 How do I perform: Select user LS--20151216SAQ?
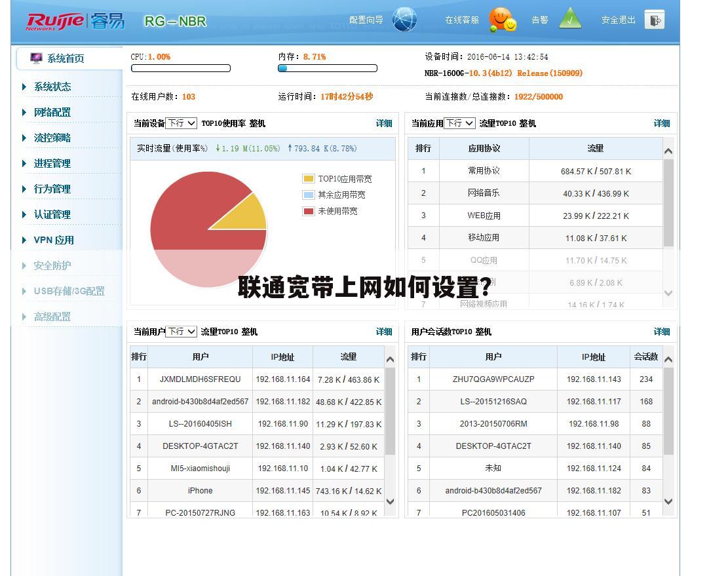(x=493, y=402)
